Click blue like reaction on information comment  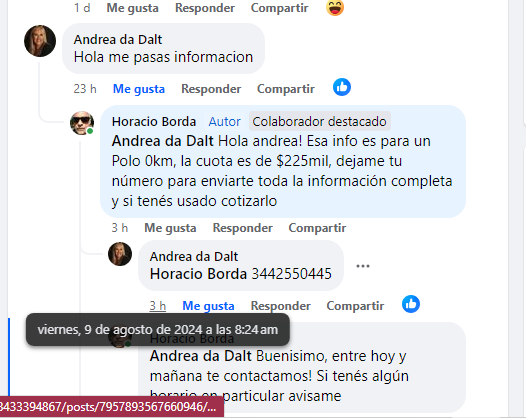pos(342,87)
